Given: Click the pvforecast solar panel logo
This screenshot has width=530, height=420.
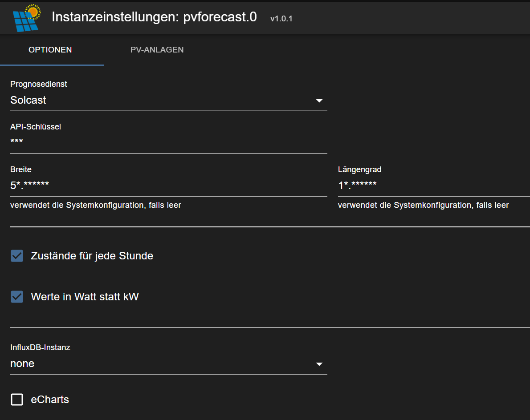Looking at the screenshot, I should point(26,18).
